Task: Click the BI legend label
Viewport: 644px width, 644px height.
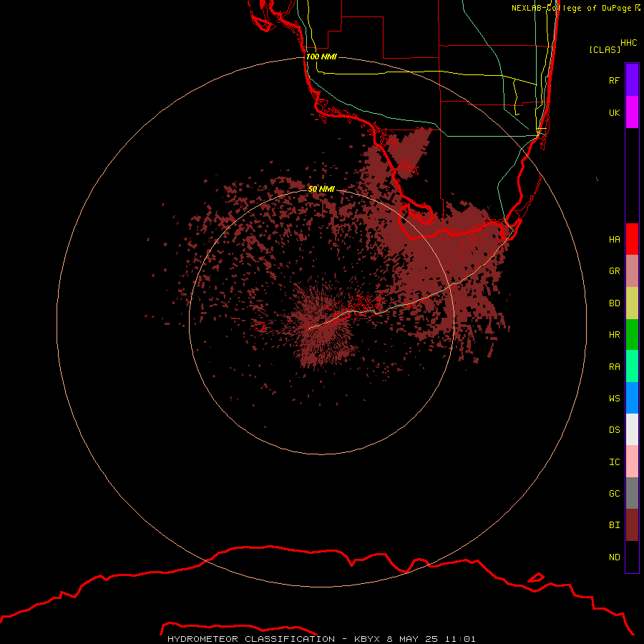Action: click(614, 525)
